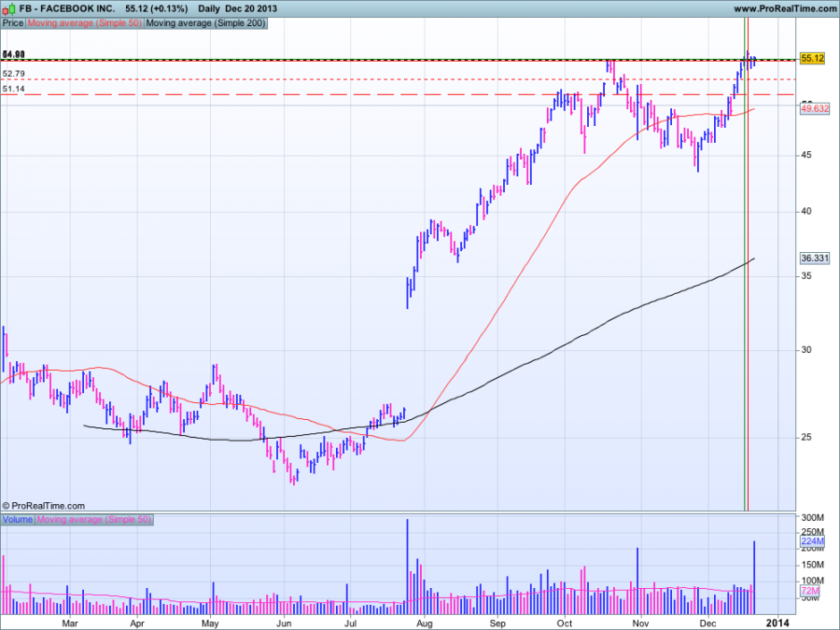Click the 100M volume axis value
This screenshot has height=630, width=840.
[812, 581]
